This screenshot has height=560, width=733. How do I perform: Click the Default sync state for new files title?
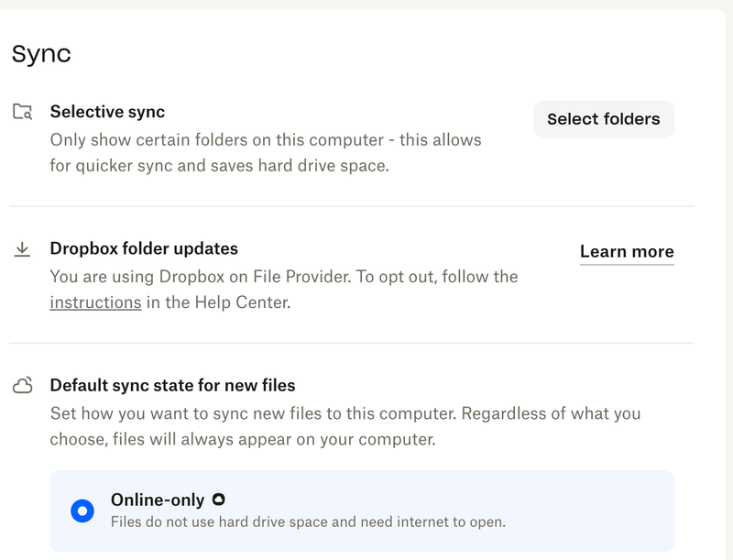tap(172, 385)
